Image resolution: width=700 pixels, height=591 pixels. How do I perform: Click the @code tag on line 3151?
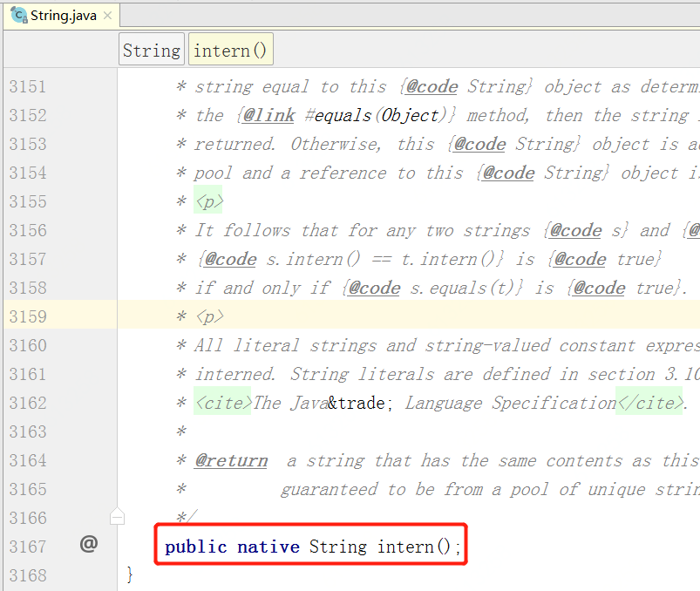pos(432,86)
